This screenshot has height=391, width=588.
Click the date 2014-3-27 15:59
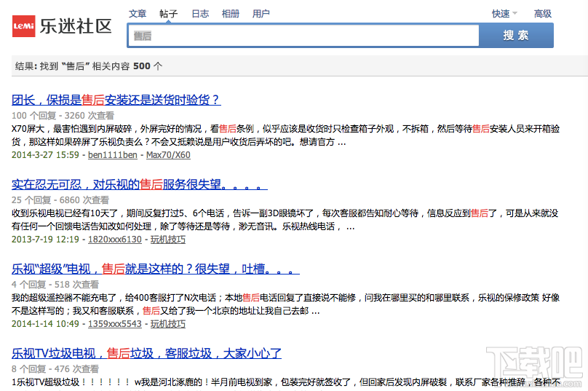45,155
